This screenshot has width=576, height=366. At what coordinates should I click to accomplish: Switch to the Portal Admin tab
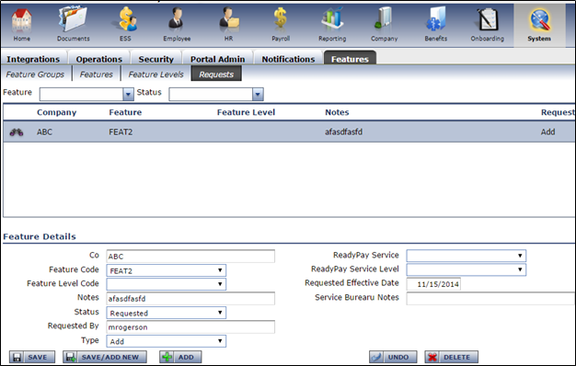coord(217,59)
